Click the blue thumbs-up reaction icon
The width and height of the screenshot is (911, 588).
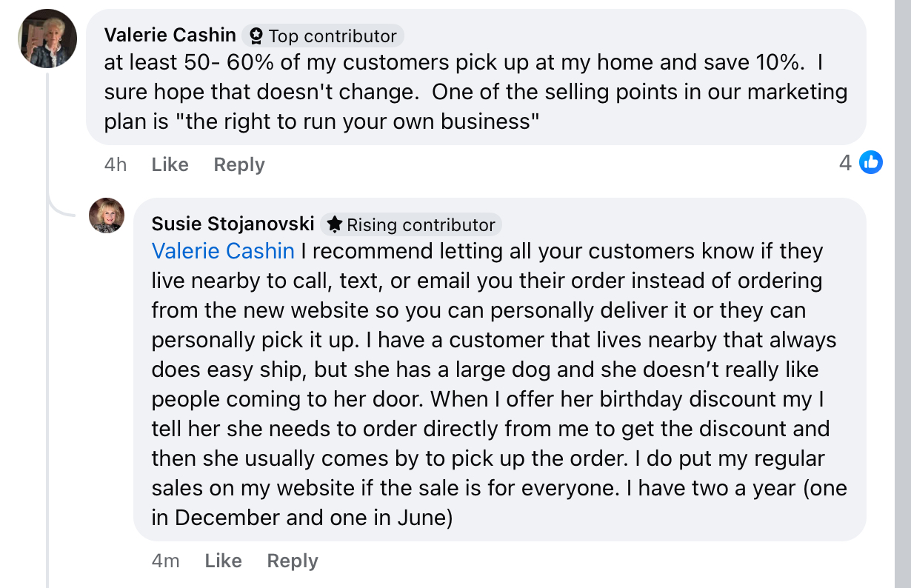pos(870,162)
